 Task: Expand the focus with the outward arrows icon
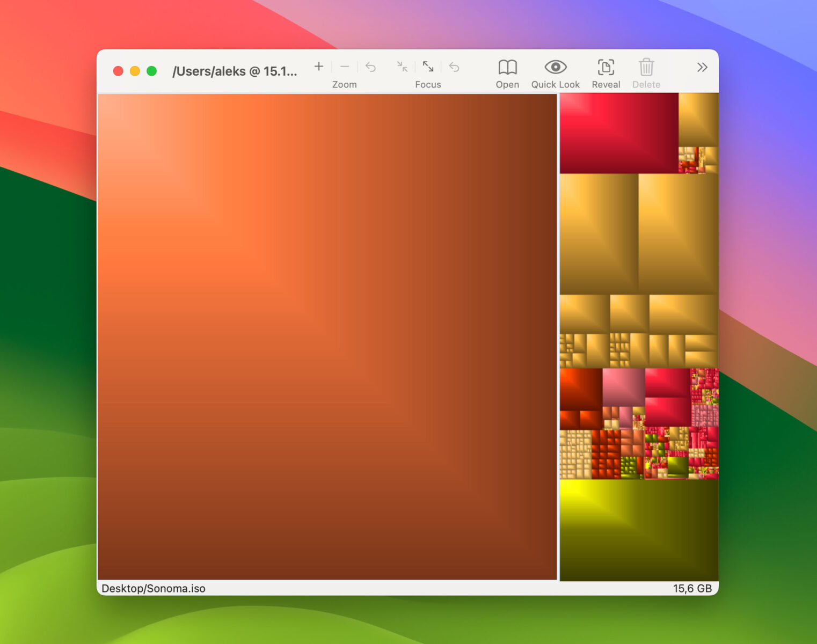click(428, 67)
